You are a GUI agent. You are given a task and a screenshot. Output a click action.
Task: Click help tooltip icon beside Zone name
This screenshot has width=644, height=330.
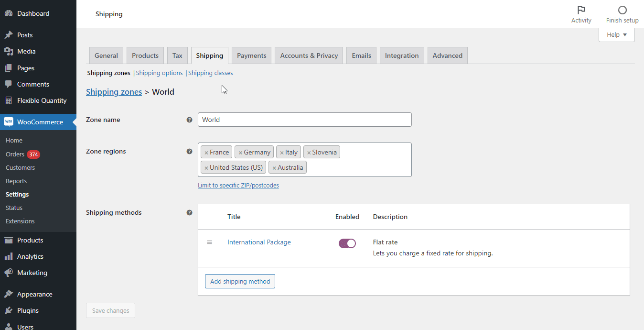(189, 120)
